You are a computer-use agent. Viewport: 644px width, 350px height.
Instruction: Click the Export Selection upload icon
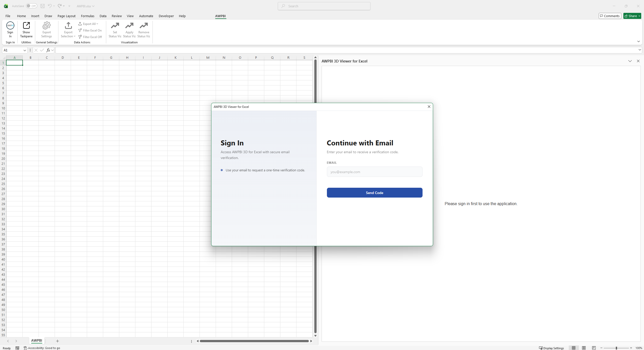[x=68, y=25]
